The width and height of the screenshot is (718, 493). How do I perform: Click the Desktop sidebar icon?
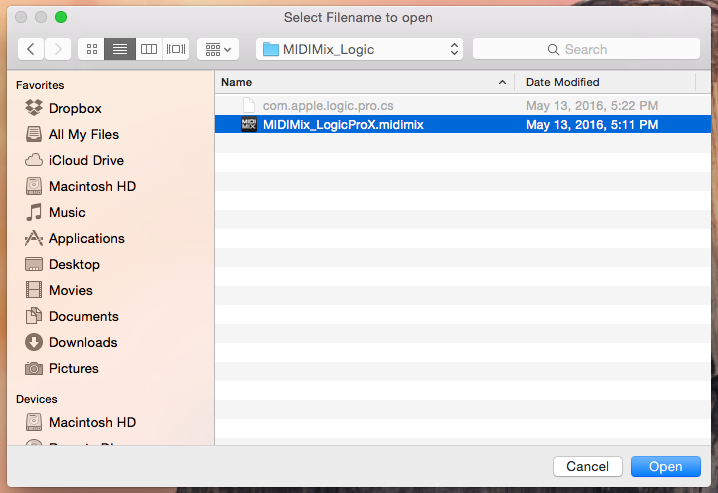(34, 264)
